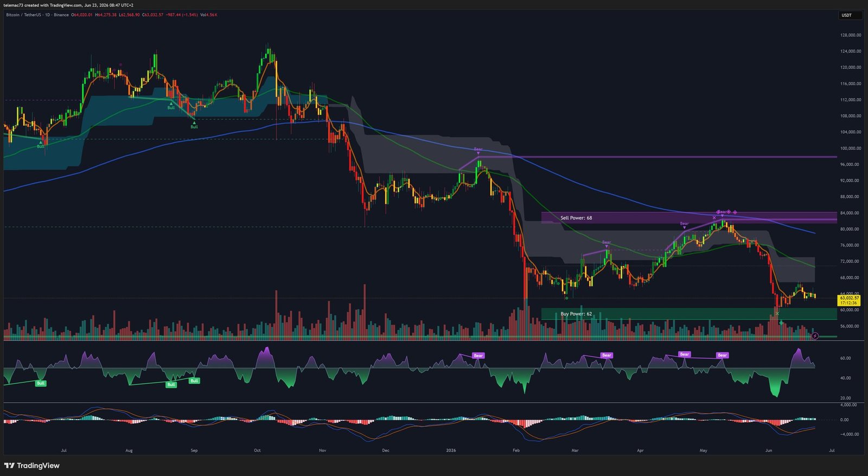Click the open value O64,020.01

(x=82, y=15)
